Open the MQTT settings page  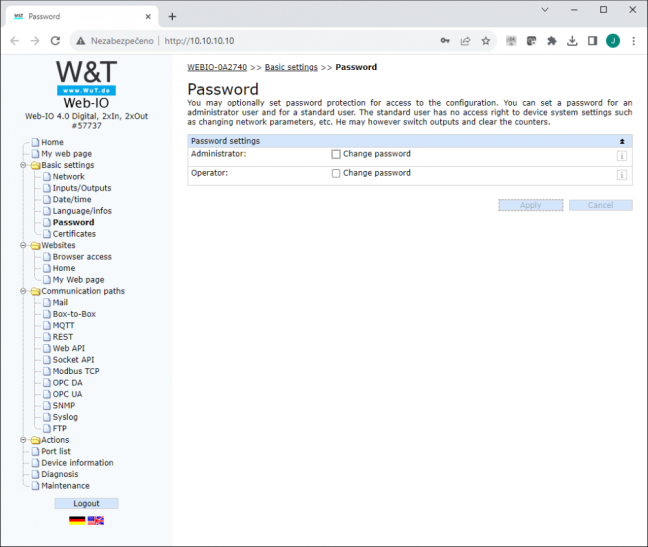[x=63, y=326]
